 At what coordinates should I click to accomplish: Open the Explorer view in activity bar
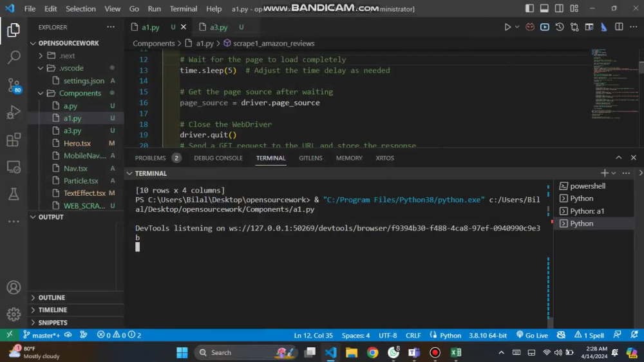click(x=14, y=30)
